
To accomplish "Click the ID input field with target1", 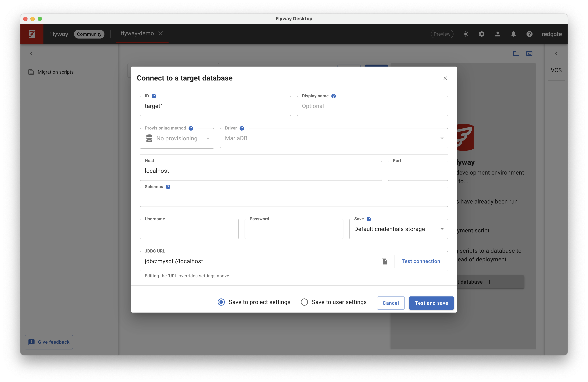I will (215, 106).
